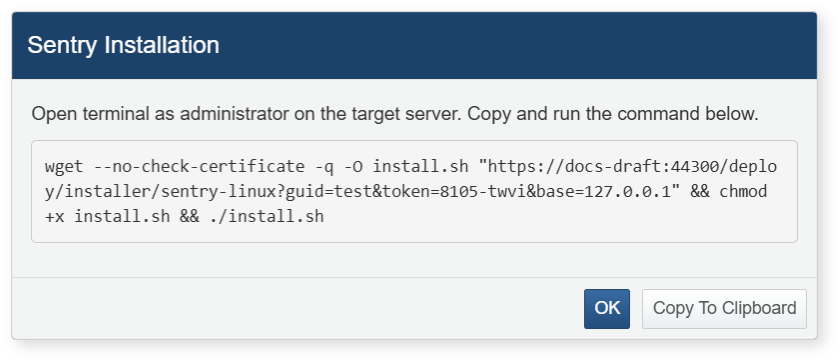Click the ./install.sh text at command end
Image resolution: width=840 pixels, height=362 pixels.
point(267,216)
